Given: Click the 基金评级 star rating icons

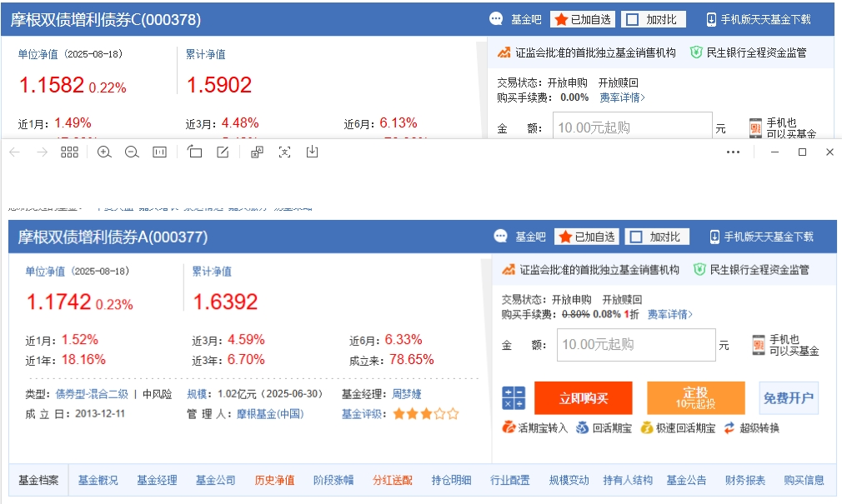Looking at the screenshot, I should [426, 414].
